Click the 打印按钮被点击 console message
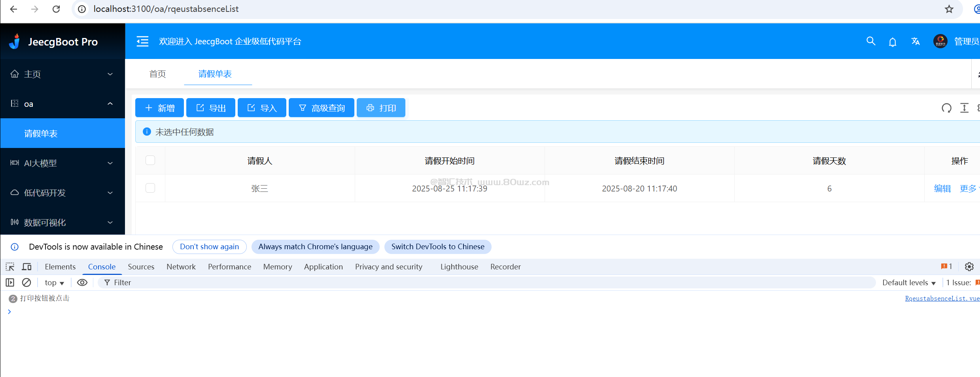980x377 pixels. pyautogui.click(x=45, y=298)
